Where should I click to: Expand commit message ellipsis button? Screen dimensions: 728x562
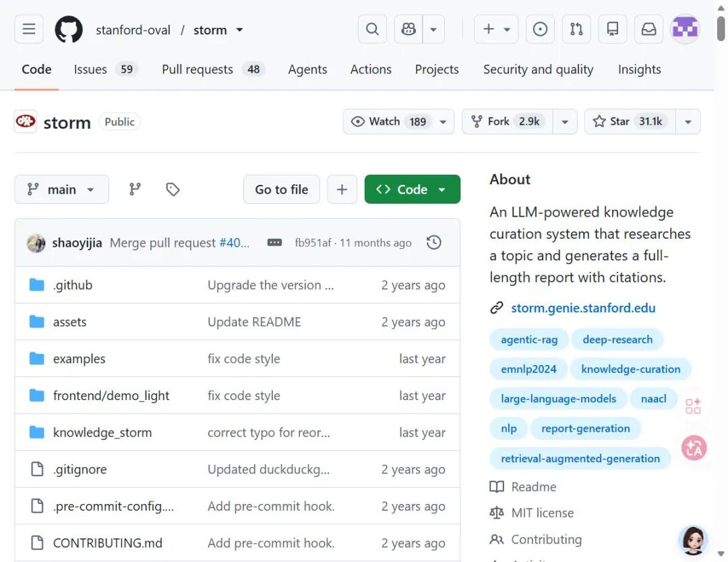click(274, 243)
